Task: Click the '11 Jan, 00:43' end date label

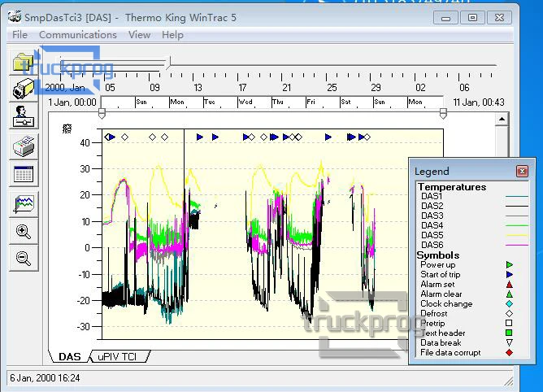Action: (x=479, y=102)
